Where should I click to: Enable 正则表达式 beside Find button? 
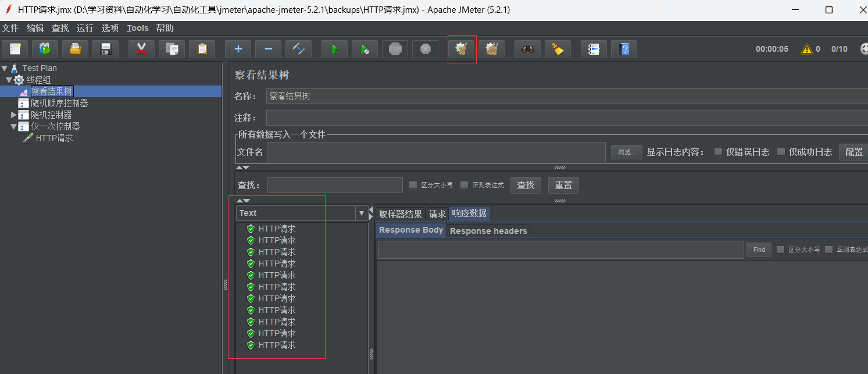(x=828, y=250)
